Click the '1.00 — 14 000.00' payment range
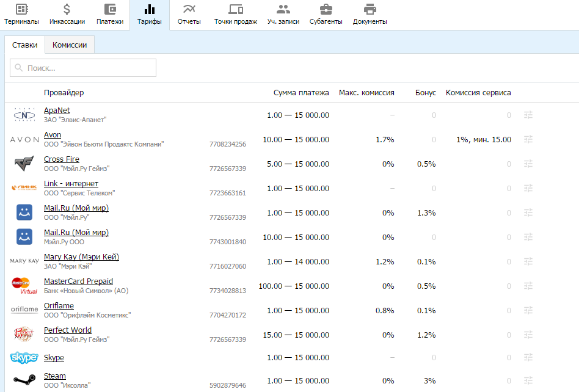This screenshot has height=392, width=579. [x=298, y=262]
